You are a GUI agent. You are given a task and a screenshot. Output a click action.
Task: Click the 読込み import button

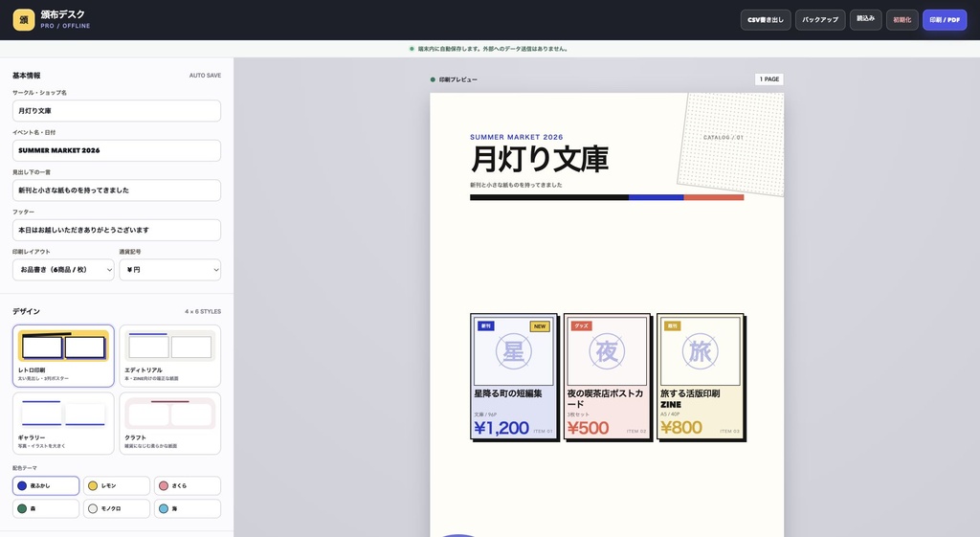click(865, 19)
